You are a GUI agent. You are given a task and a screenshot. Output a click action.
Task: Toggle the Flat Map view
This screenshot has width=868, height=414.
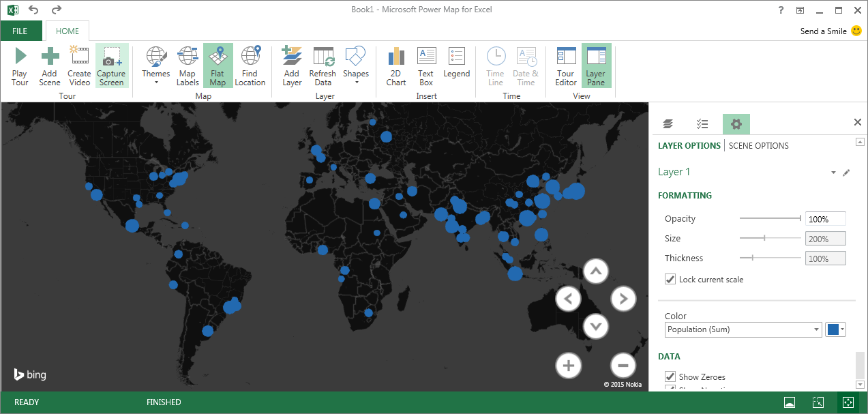point(218,66)
